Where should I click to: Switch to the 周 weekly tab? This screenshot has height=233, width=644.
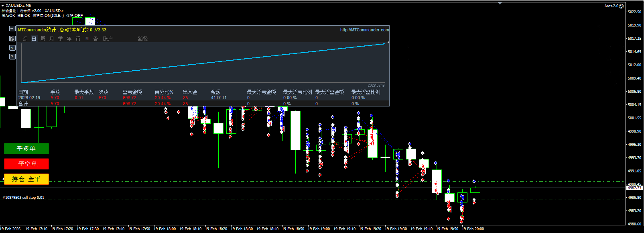click(43, 39)
